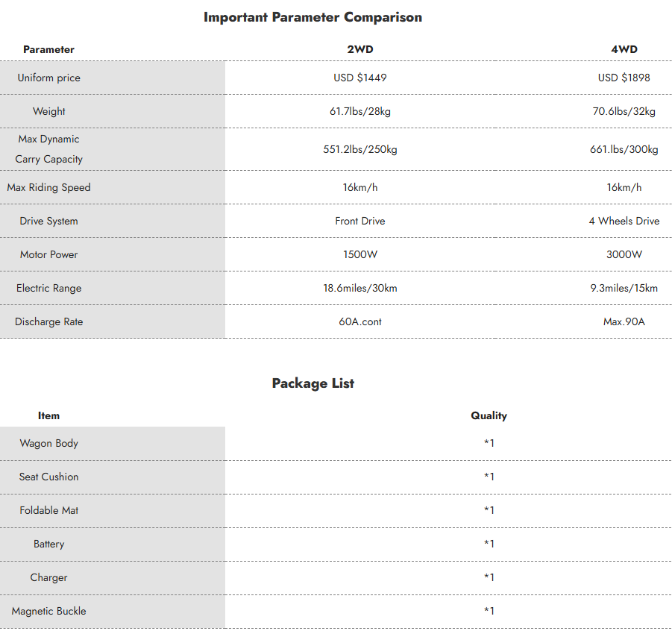Click the 551.2lbs/250kg capacity value
Screen dimensions: 672x631
tap(360, 149)
